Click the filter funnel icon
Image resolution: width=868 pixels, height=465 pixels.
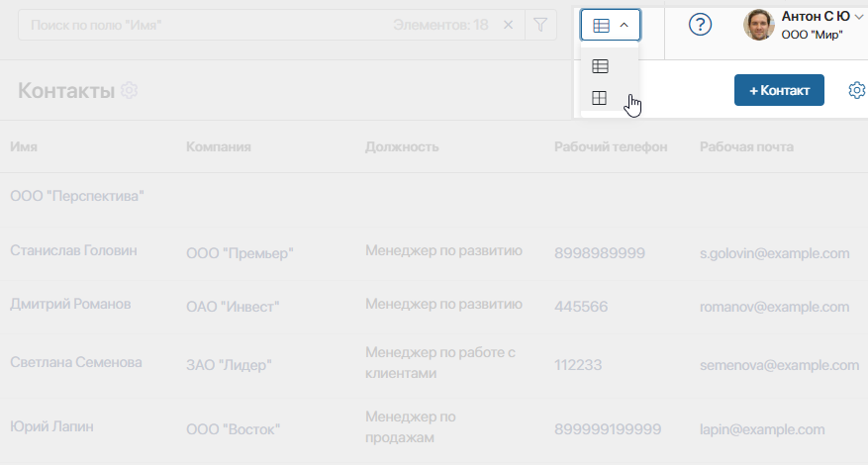point(540,25)
